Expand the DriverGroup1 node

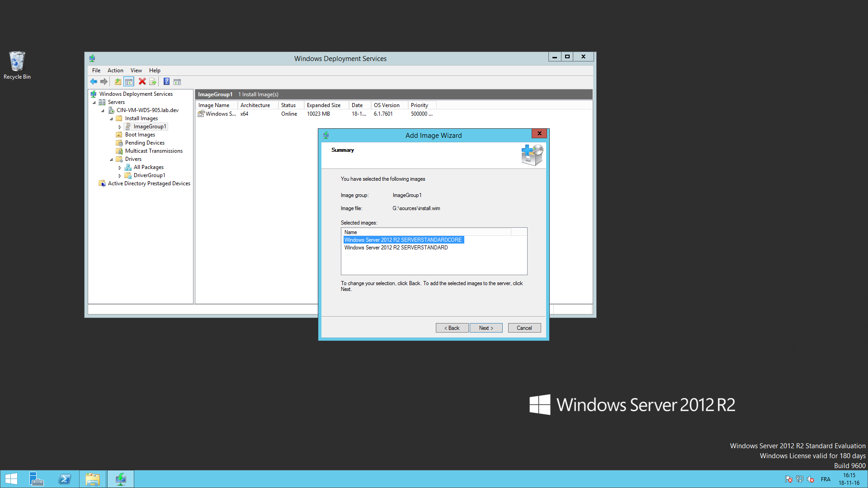[120, 176]
